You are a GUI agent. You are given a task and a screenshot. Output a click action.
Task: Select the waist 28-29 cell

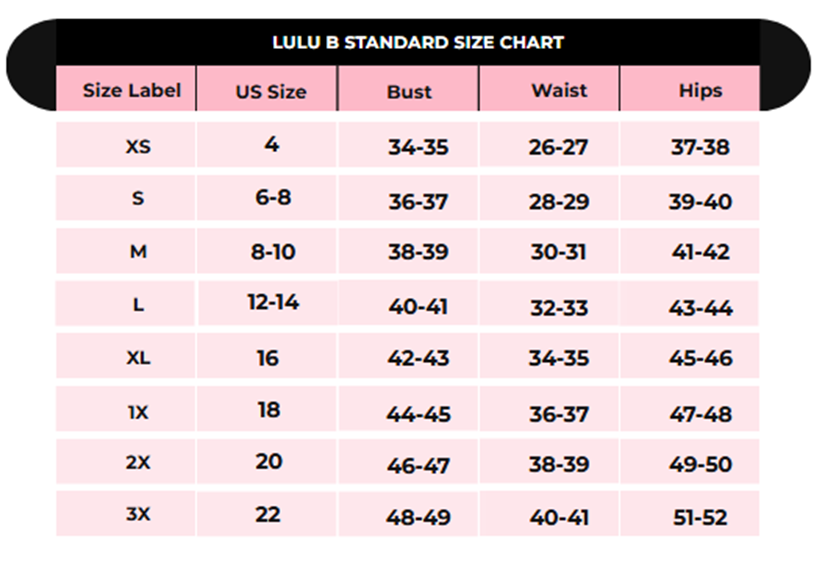click(x=559, y=202)
